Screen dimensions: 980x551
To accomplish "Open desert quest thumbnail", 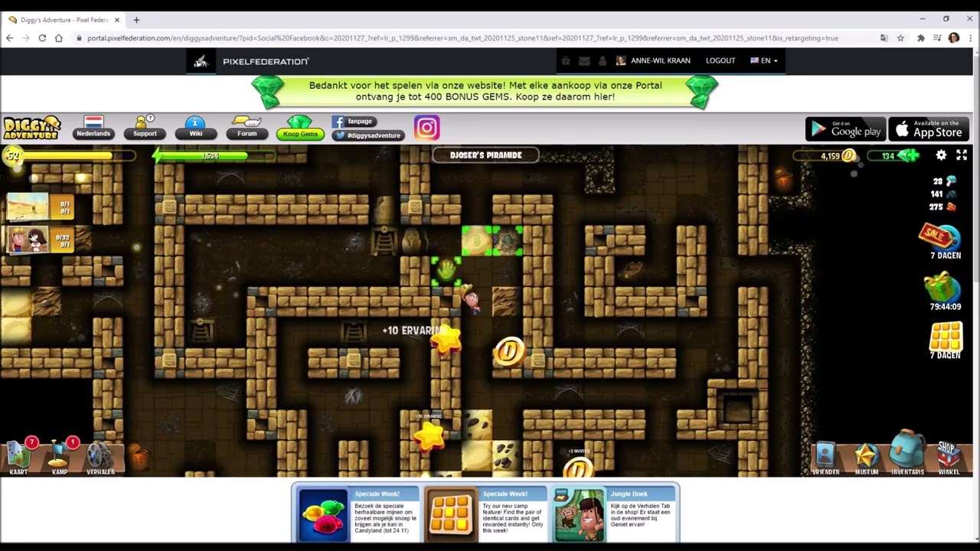I will point(28,207).
